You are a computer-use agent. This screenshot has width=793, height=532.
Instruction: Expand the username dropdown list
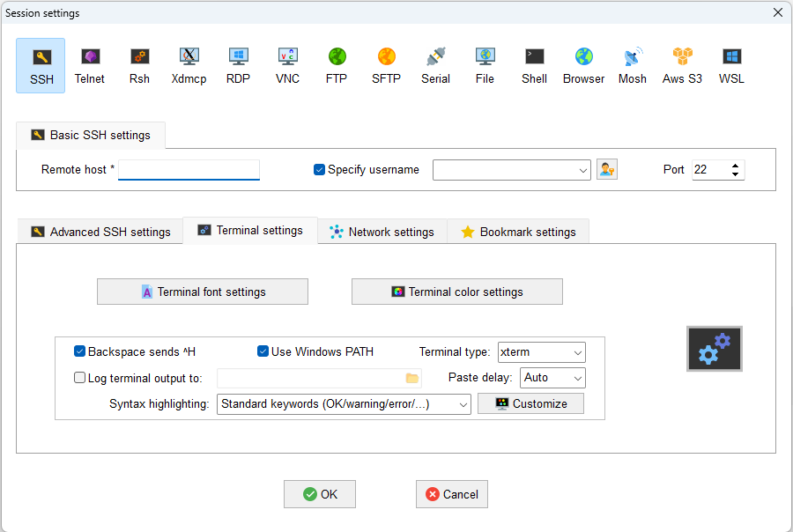pyautogui.click(x=582, y=170)
